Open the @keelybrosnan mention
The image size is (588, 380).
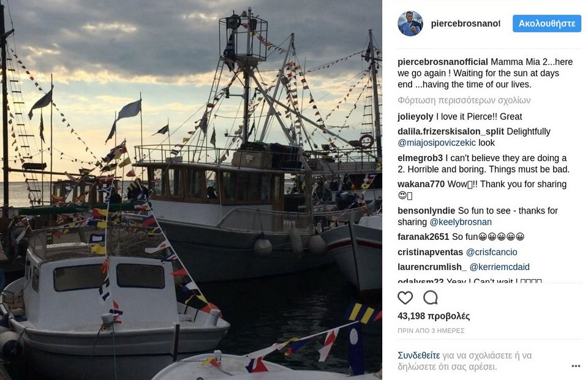[x=461, y=222]
